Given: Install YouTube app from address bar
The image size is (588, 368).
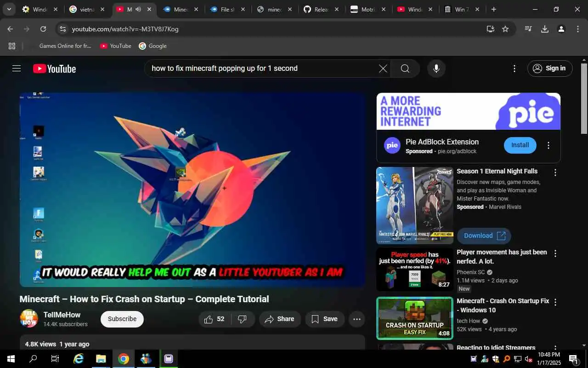Looking at the screenshot, I should pyautogui.click(x=490, y=29).
